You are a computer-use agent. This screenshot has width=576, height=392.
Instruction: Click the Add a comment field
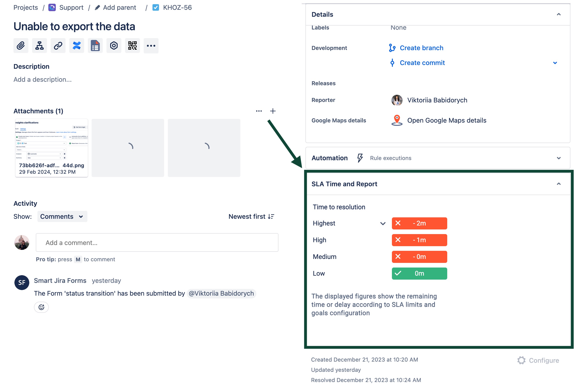[x=157, y=242]
